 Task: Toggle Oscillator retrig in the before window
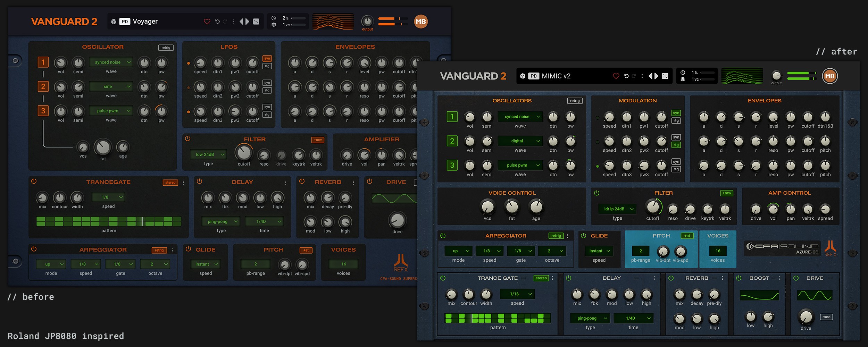[x=166, y=48]
